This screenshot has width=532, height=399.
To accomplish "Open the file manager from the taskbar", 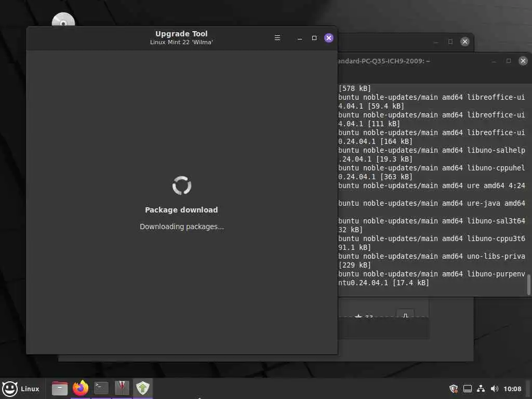I will 60,388.
